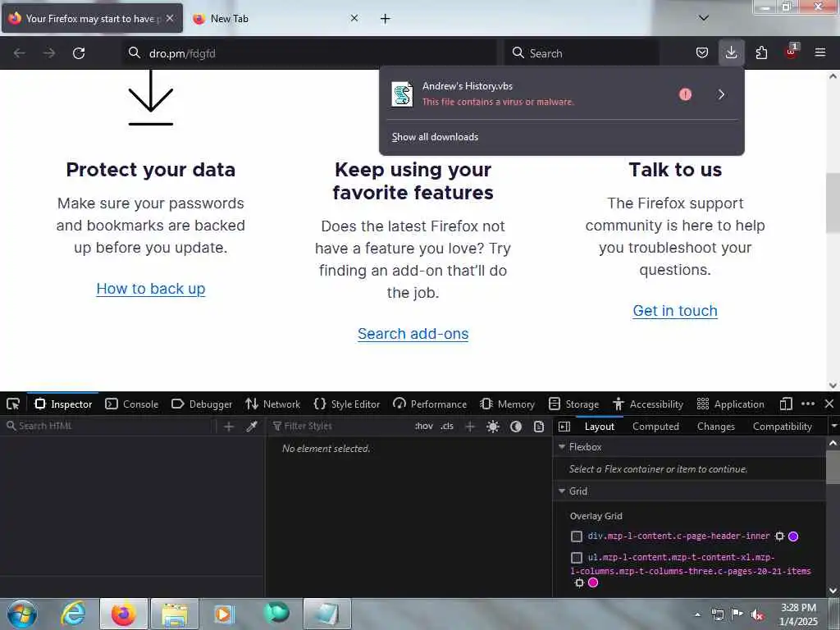List all tabs dropdown arrow
The height and width of the screenshot is (630, 840).
[704, 18]
